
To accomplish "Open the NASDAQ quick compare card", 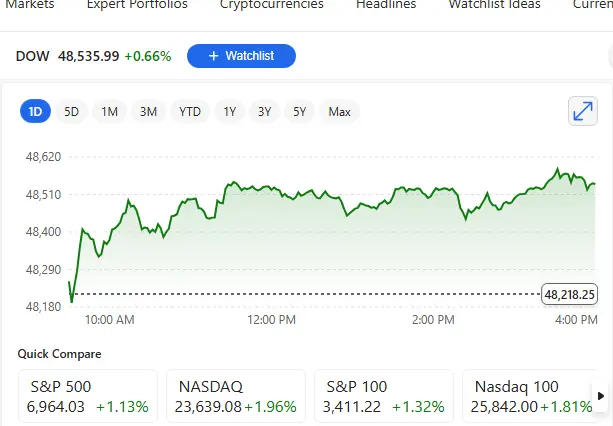I will click(235, 396).
